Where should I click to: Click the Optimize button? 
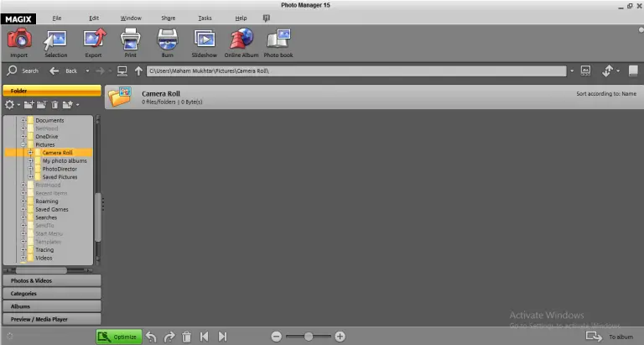pos(119,337)
